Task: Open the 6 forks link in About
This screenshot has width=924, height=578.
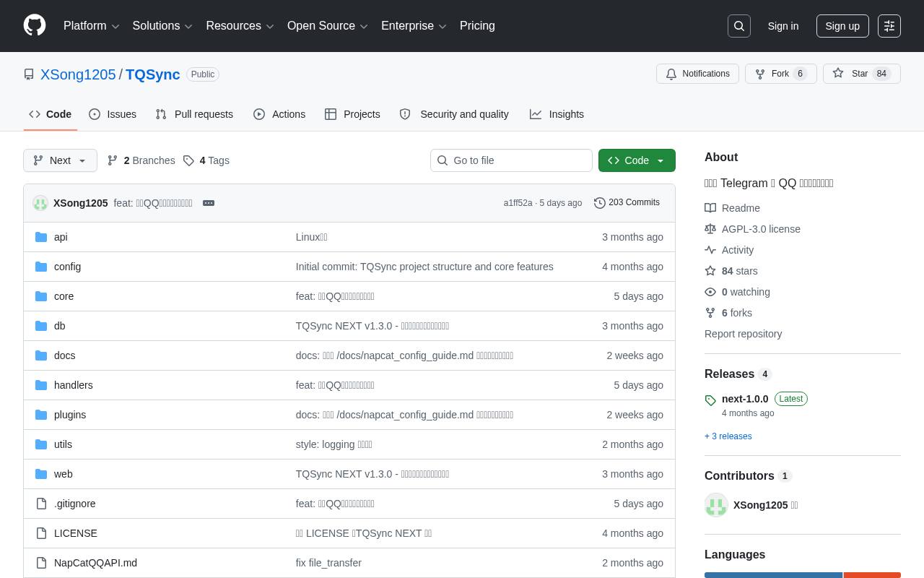Action: (x=728, y=313)
